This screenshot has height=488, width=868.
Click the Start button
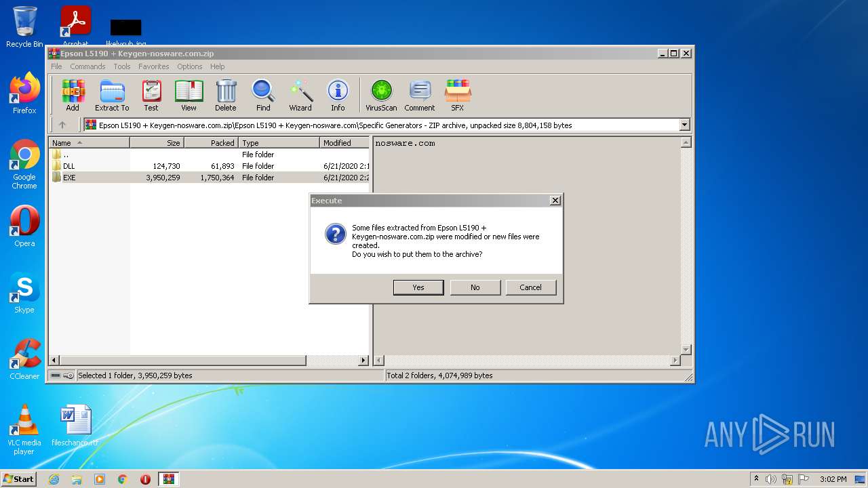(x=19, y=479)
